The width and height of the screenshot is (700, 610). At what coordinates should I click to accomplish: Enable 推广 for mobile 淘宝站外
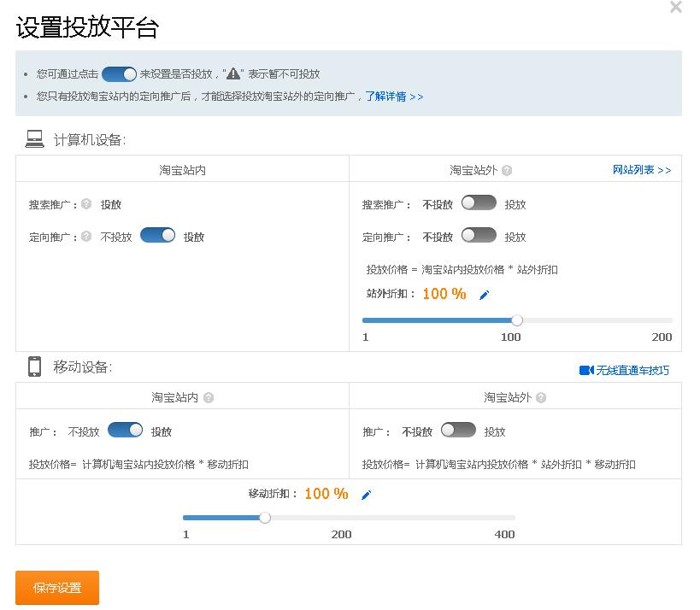tap(458, 431)
